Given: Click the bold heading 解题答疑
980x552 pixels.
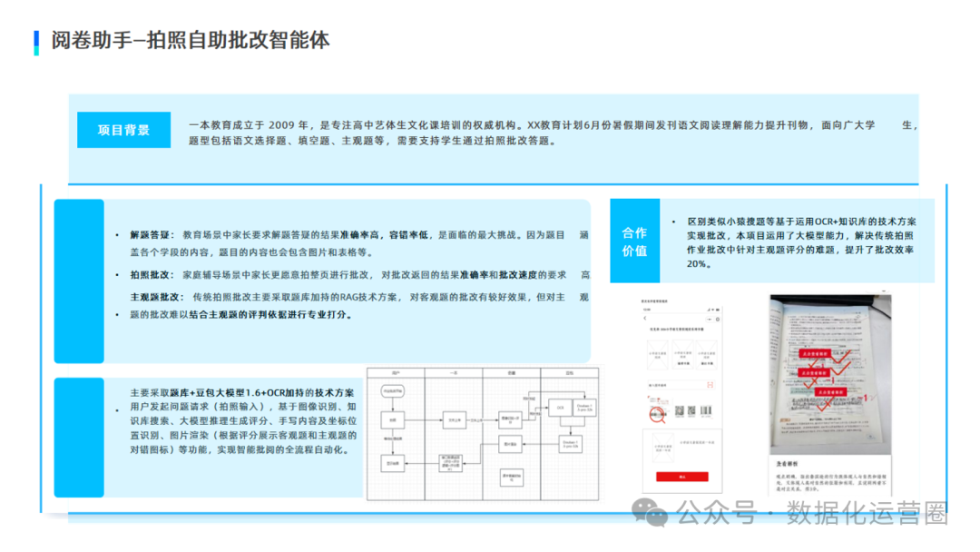Looking at the screenshot, I should pyautogui.click(x=150, y=235).
